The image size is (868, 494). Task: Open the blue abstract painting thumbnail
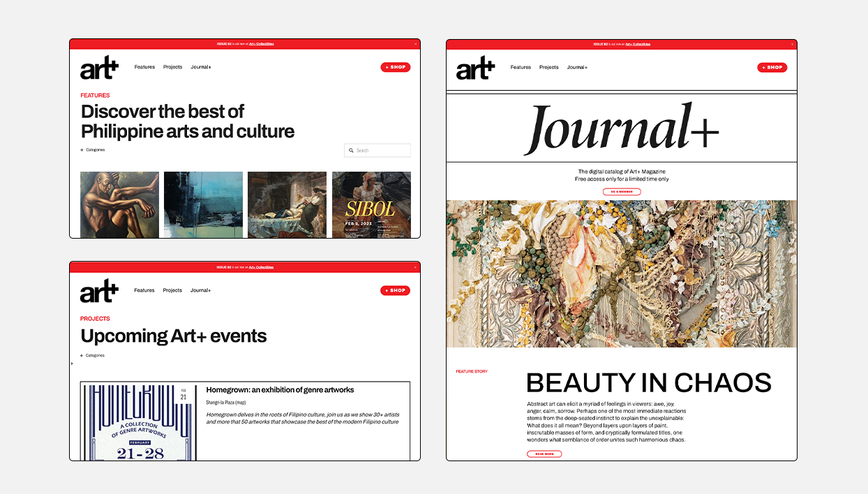click(203, 204)
